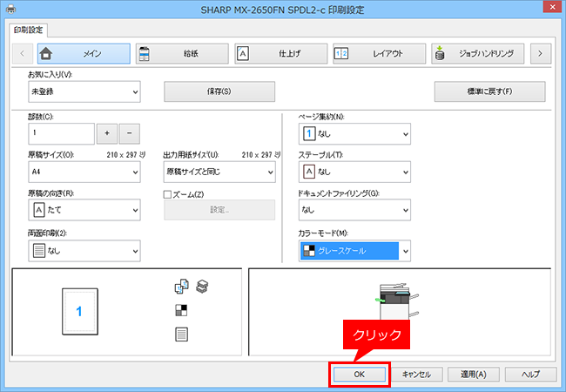Click the 部数 copies input field
The width and height of the screenshot is (566, 392).
pyautogui.click(x=61, y=133)
